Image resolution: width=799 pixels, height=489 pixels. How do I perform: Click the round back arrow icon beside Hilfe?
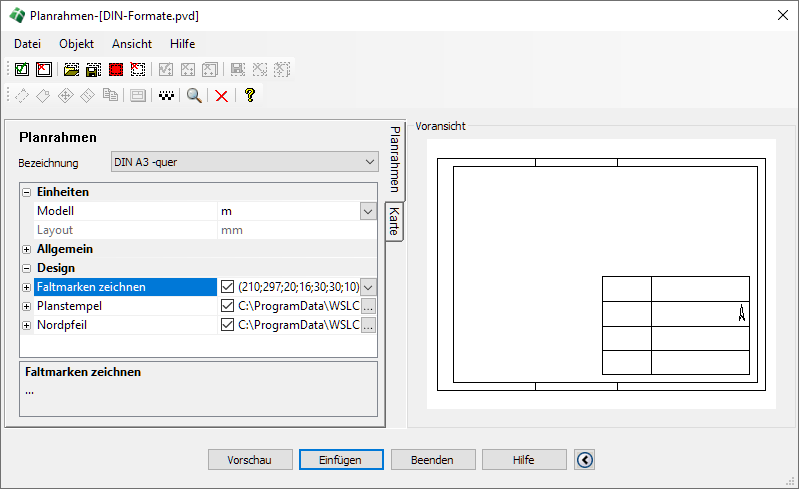pos(585,460)
